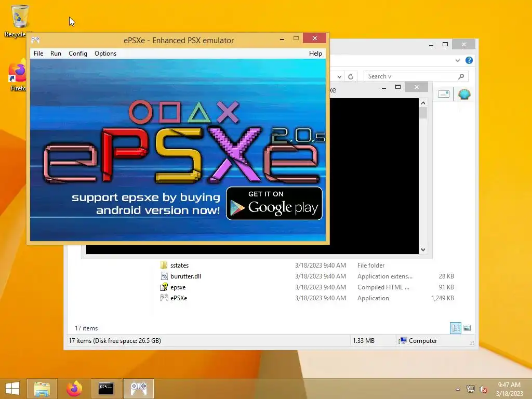532x399 pixels.
Task: Click 'Application extens...' type cell
Action: [385, 276]
